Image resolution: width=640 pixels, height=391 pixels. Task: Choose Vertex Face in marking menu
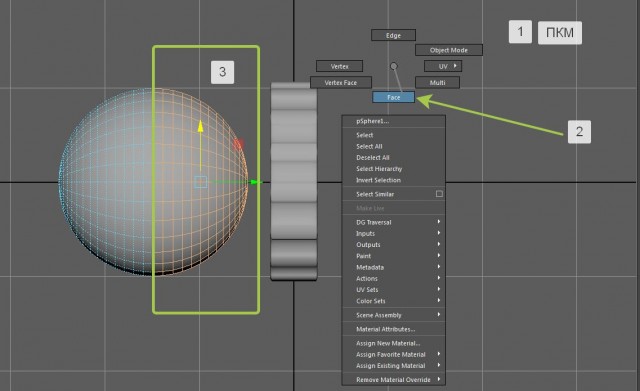click(341, 82)
